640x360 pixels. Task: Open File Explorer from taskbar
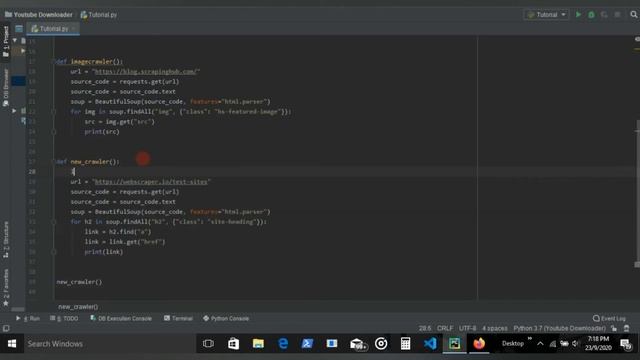coord(258,344)
